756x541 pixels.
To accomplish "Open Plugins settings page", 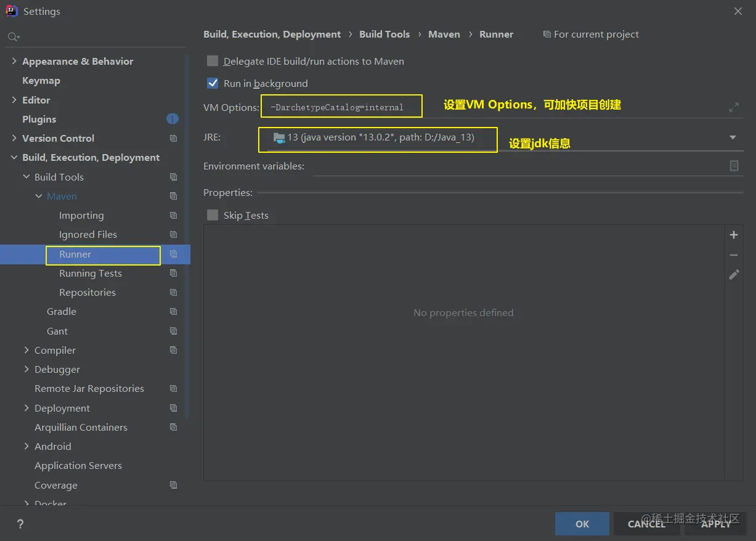I will coord(39,119).
